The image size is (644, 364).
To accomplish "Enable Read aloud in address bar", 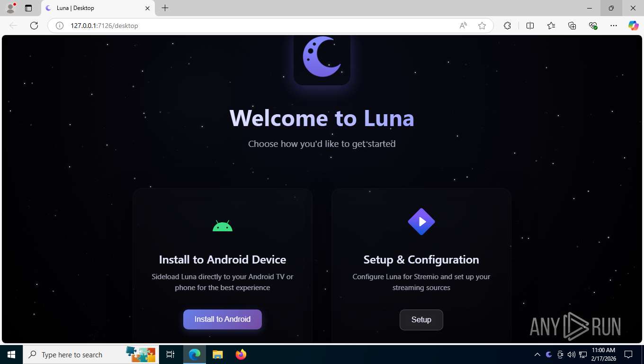I will 463,26.
